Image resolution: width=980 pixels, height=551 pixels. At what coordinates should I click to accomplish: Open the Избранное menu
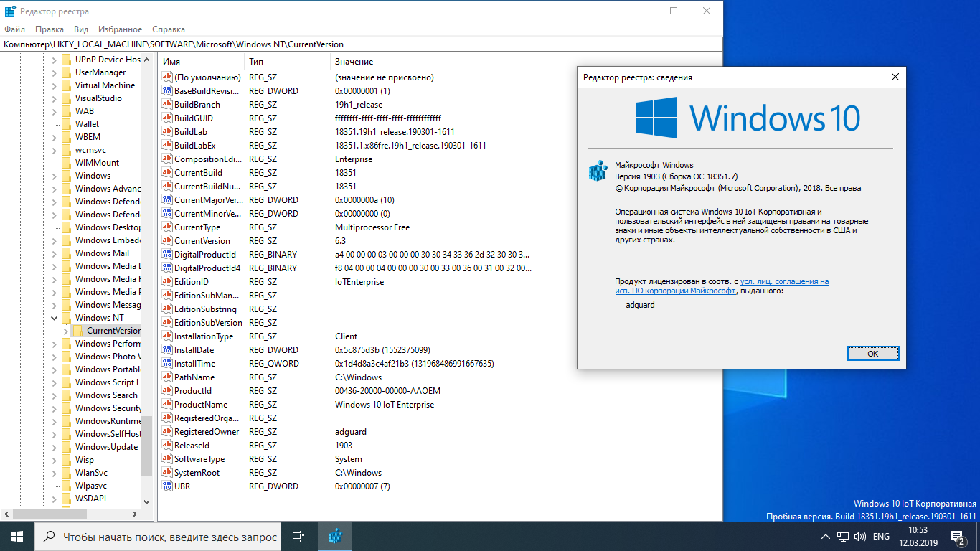(119, 29)
